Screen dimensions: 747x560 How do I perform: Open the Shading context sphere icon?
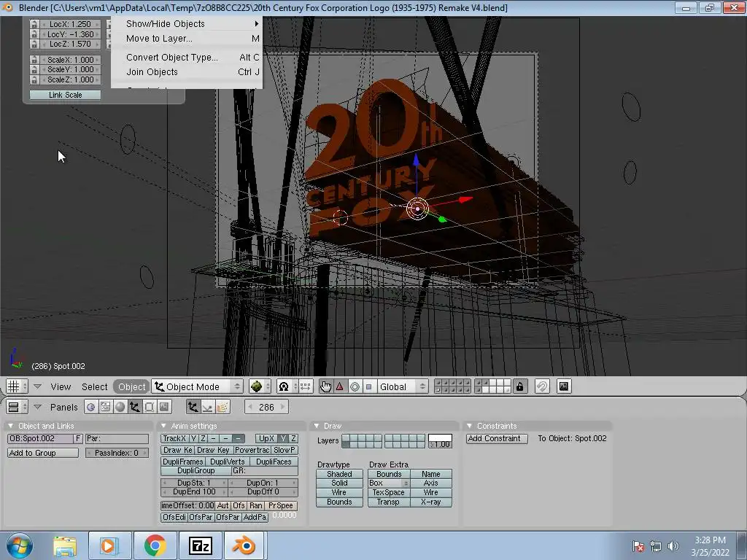(120, 407)
